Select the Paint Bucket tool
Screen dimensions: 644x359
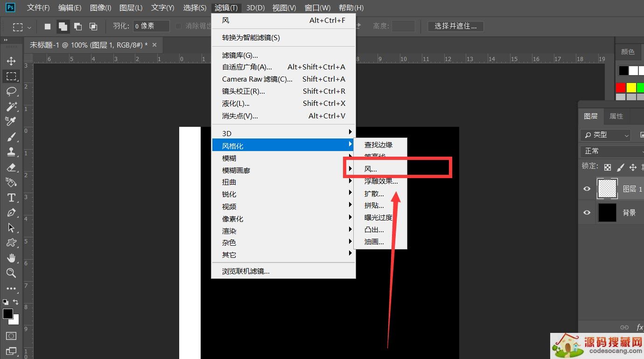[x=11, y=182]
